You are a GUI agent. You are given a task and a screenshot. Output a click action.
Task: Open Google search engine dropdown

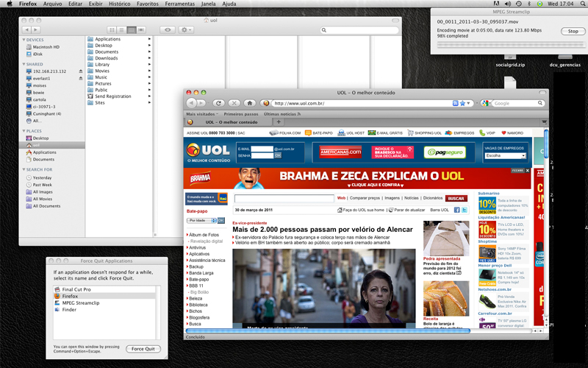tap(486, 103)
